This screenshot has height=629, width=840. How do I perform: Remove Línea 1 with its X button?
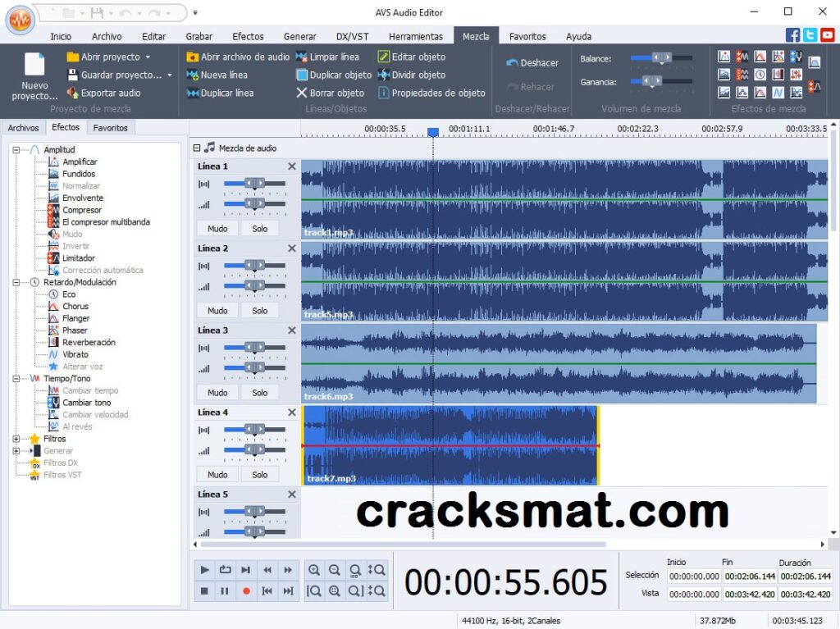click(x=292, y=166)
